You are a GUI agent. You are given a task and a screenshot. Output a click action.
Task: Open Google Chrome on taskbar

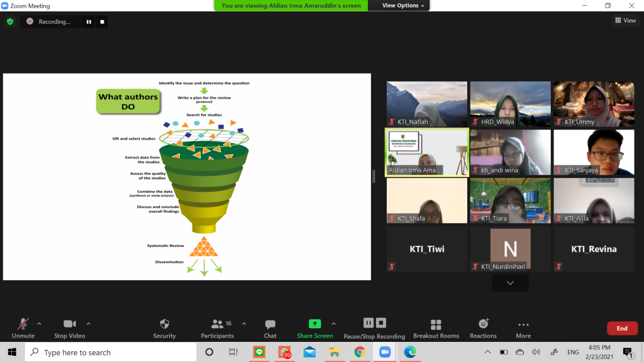[x=359, y=352]
